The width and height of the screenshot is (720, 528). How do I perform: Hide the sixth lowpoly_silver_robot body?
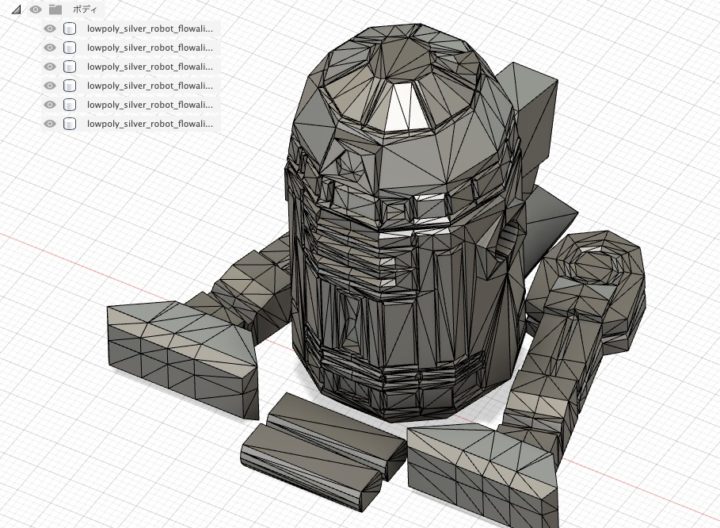[49, 124]
